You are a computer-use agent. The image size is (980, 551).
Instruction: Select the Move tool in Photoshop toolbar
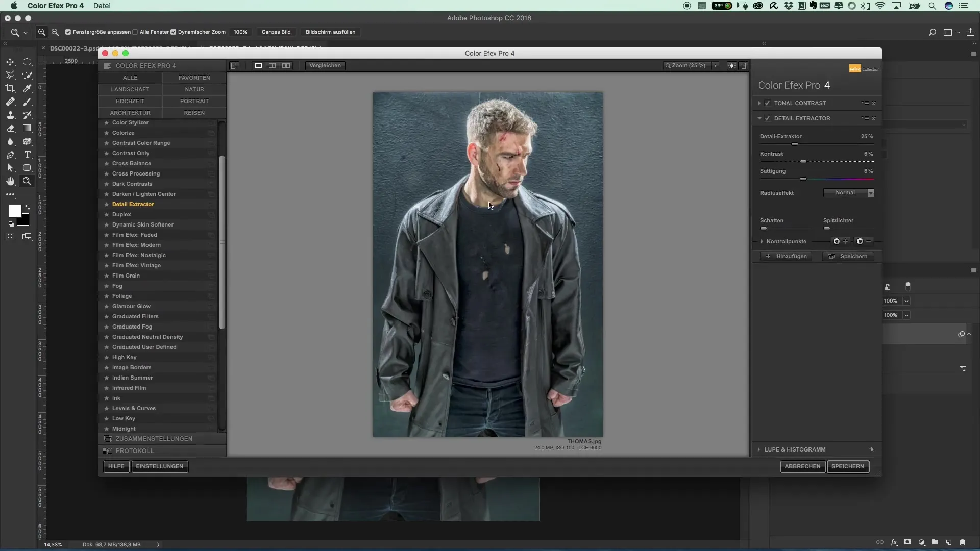(x=10, y=62)
